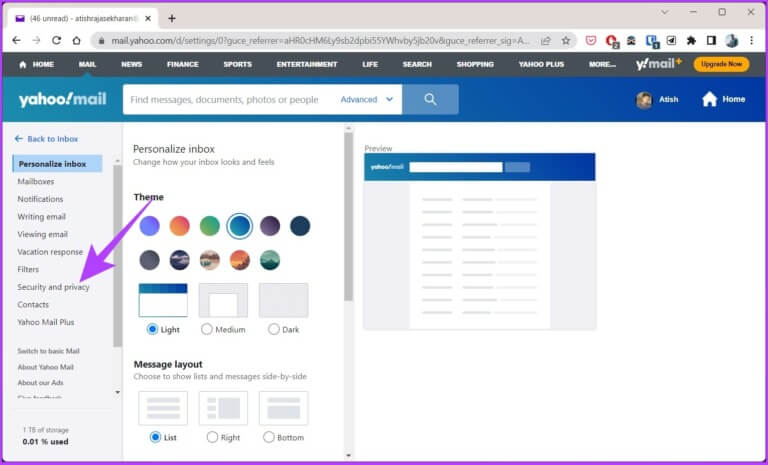Toggle the browser side panel icon
The height and width of the screenshot is (465, 768).
[x=711, y=41]
